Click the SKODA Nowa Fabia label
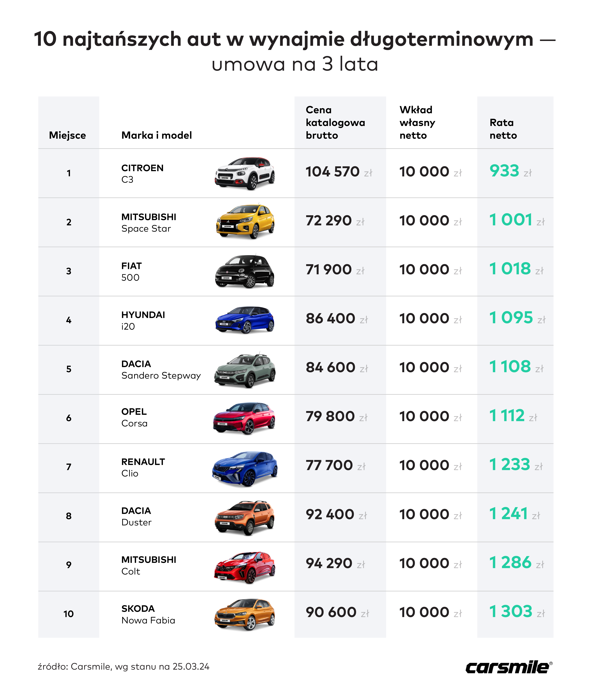Viewport: 590px width, 700px height. pos(148,614)
